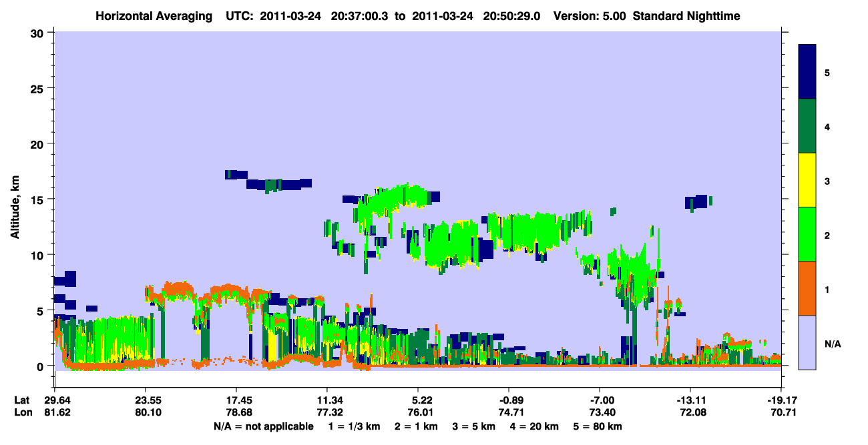Click the bright green level 2 colorbar segment
Screen dimensions: 868x445
pyautogui.click(x=807, y=234)
